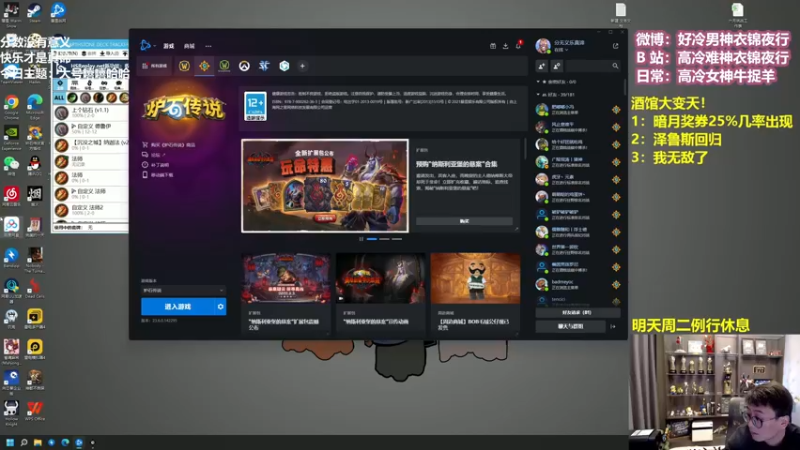This screenshot has height=450, width=800.
Task: Open File Explorer from taskbar
Action: [x=38, y=442]
